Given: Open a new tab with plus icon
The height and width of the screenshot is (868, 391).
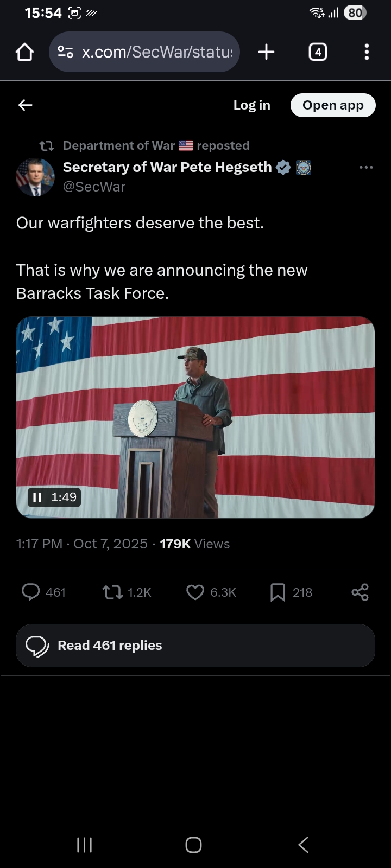Looking at the screenshot, I should point(266,52).
